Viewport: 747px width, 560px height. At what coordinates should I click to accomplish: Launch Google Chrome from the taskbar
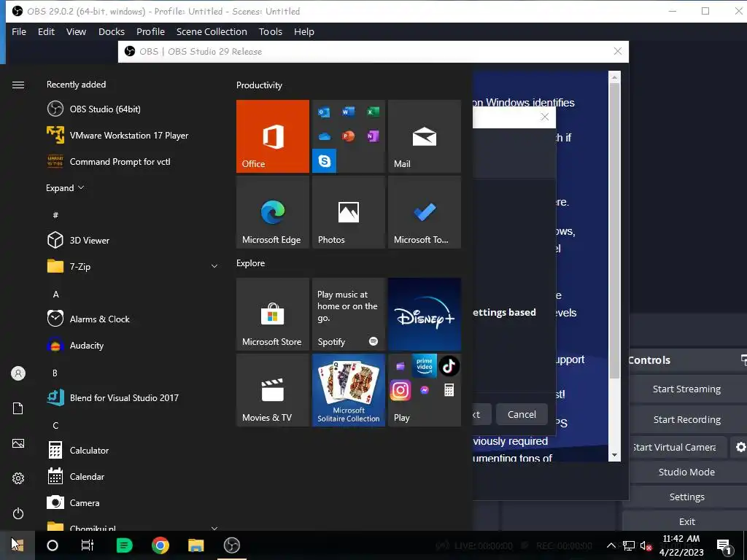[160, 545]
